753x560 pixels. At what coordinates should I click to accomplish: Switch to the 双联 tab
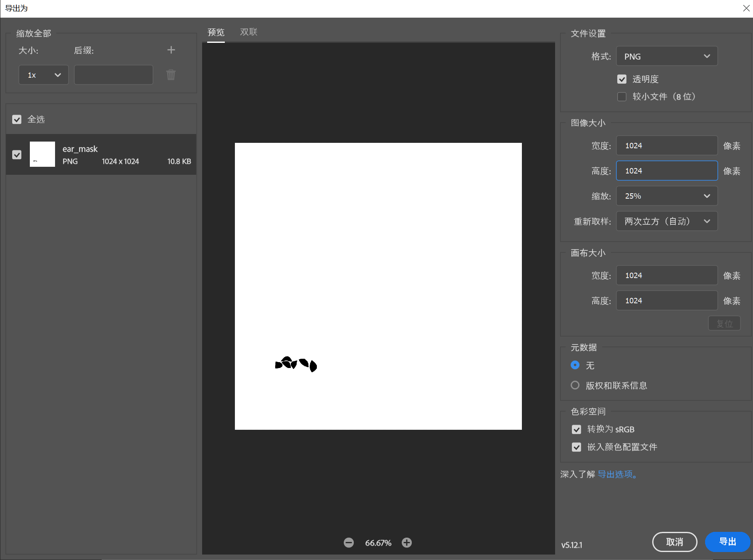click(248, 32)
